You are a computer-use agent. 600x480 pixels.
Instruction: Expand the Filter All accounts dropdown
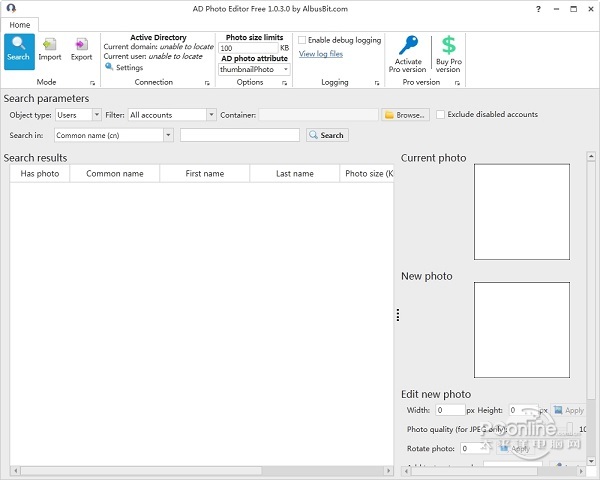pyautogui.click(x=171, y=115)
